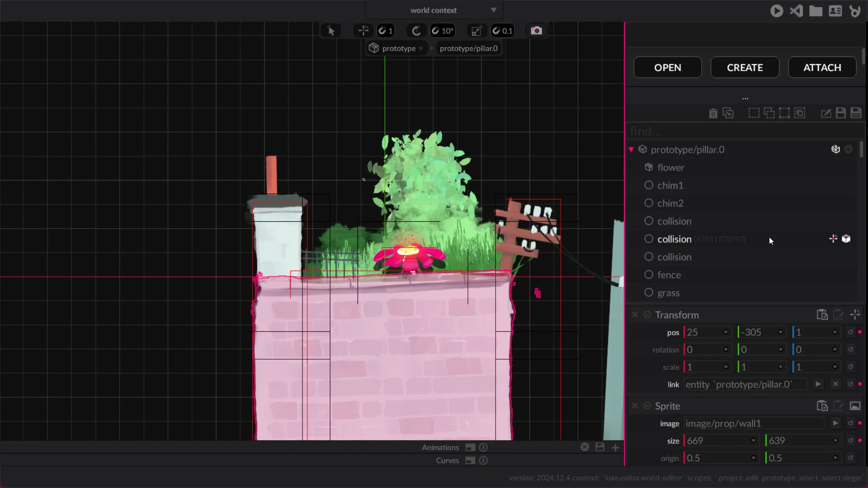The width and height of the screenshot is (868, 488).
Task: Activate the move translate tool
Action: (363, 31)
